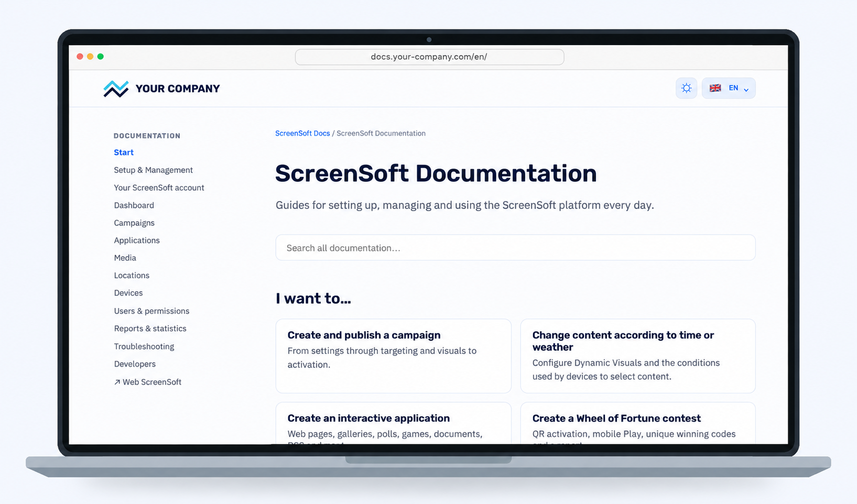Image resolution: width=857 pixels, height=504 pixels.
Task: Open the EN language dropdown
Action: click(729, 88)
